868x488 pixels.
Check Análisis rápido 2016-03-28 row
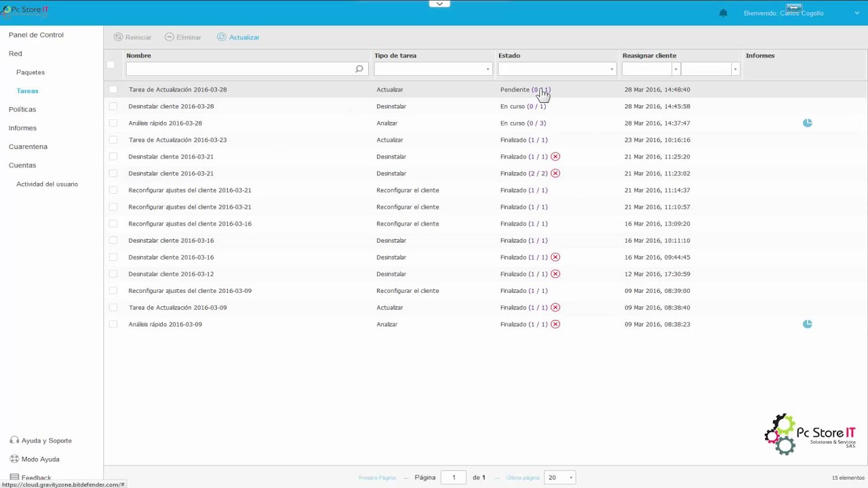coord(113,123)
